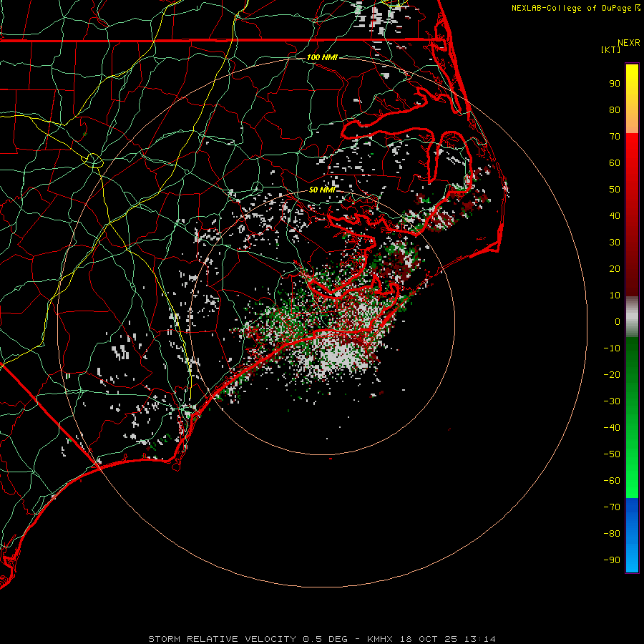This screenshot has height=644, width=644.
Task: Click the 50 NMI range ring label
Action: pyautogui.click(x=322, y=190)
